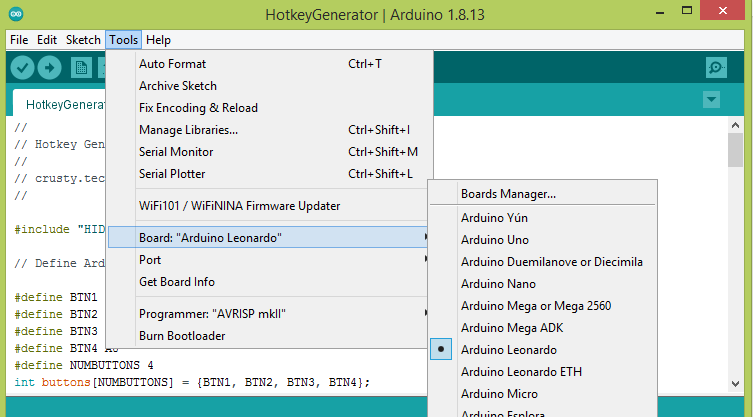Click the Upload arrow icon
This screenshot has width=753, height=417.
click(x=50, y=68)
